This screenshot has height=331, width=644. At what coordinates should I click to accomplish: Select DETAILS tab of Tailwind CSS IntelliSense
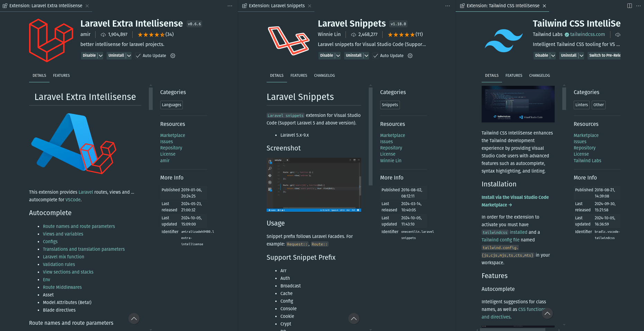(492, 75)
